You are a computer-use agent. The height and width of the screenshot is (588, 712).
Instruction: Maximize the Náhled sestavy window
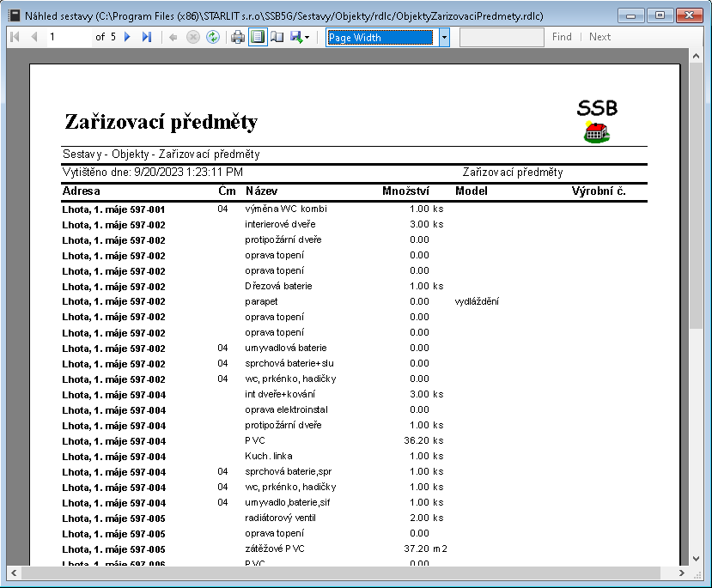coord(660,15)
